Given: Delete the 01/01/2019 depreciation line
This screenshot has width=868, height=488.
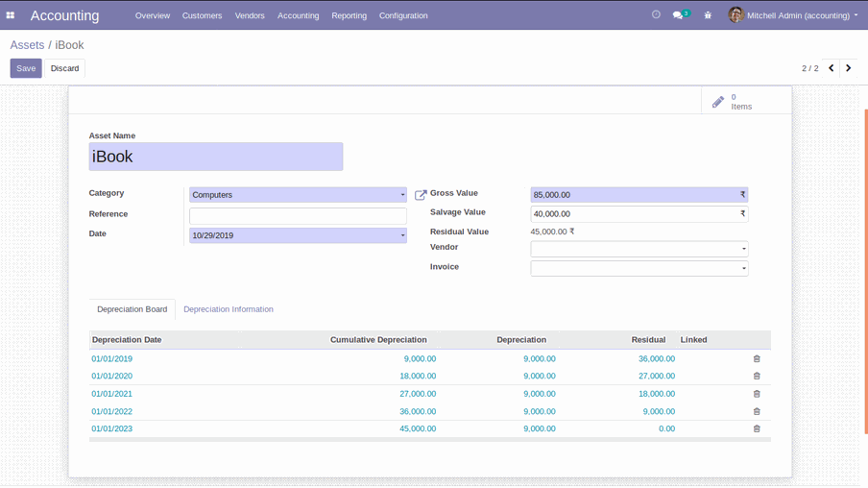Looking at the screenshot, I should point(757,359).
